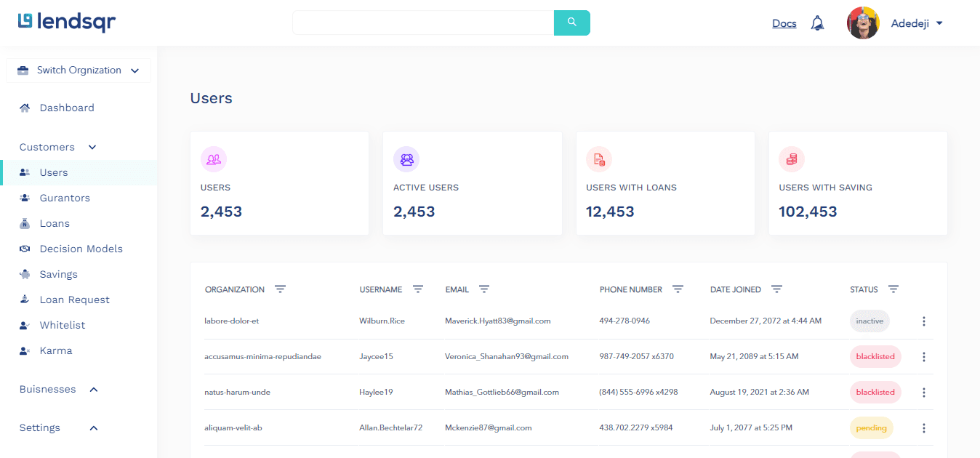This screenshot has width=980, height=458.
Task: Open row options for Wilburn.Rice
Action: click(924, 321)
